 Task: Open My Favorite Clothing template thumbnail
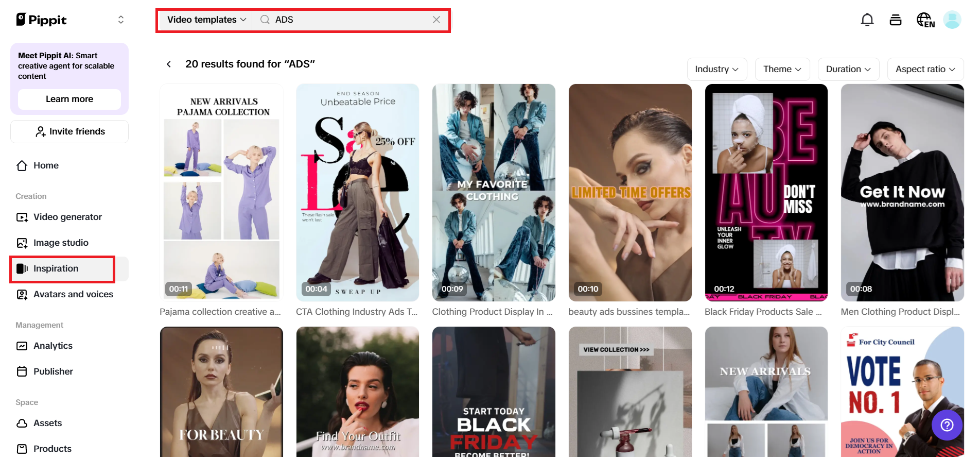click(494, 193)
